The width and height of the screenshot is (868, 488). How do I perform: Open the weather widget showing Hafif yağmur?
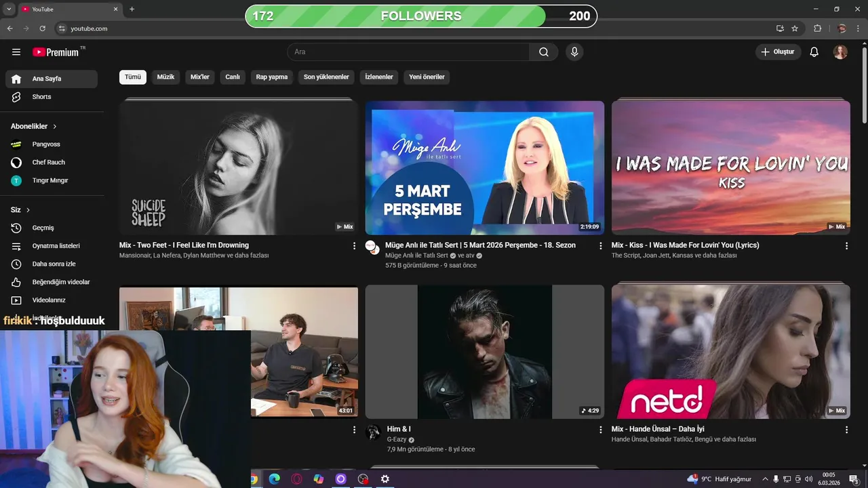(719, 479)
